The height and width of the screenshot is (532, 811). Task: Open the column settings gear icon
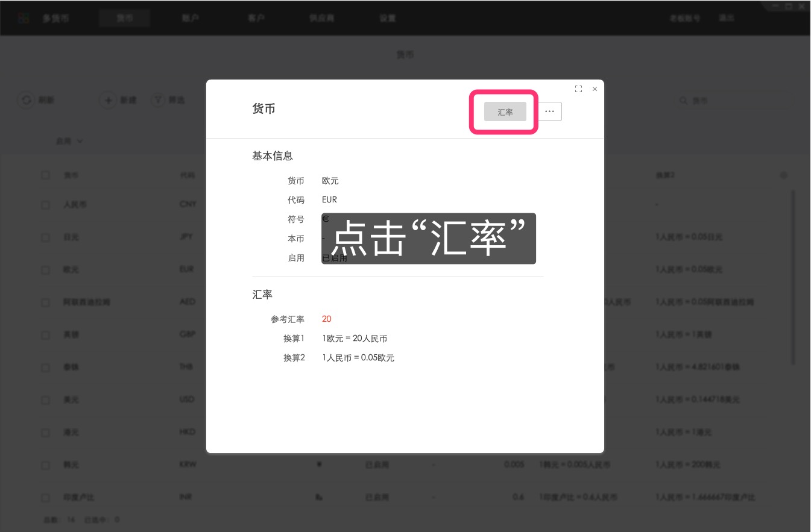(783, 175)
